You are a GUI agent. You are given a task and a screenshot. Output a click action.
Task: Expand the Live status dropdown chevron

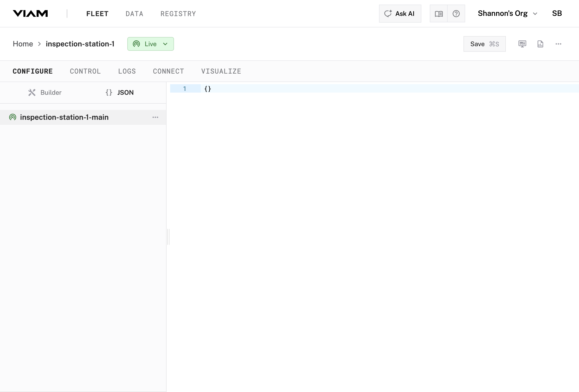pyautogui.click(x=165, y=44)
